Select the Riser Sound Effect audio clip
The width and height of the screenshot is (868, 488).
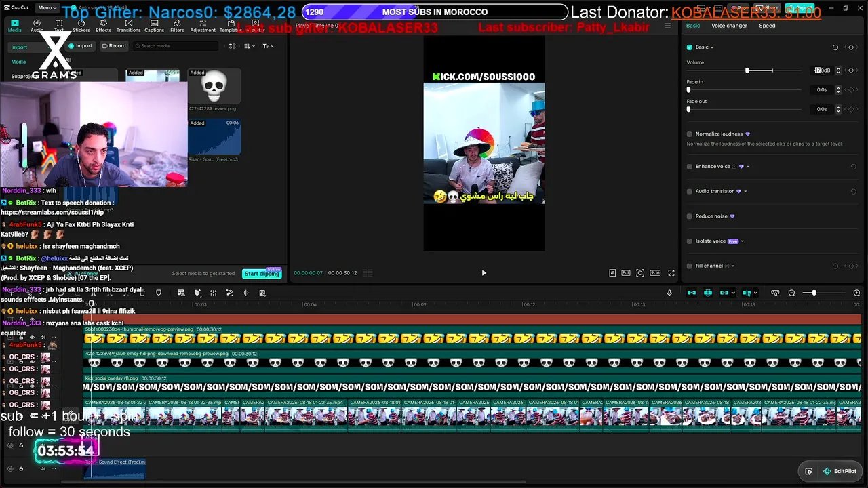pyautogui.click(x=114, y=468)
